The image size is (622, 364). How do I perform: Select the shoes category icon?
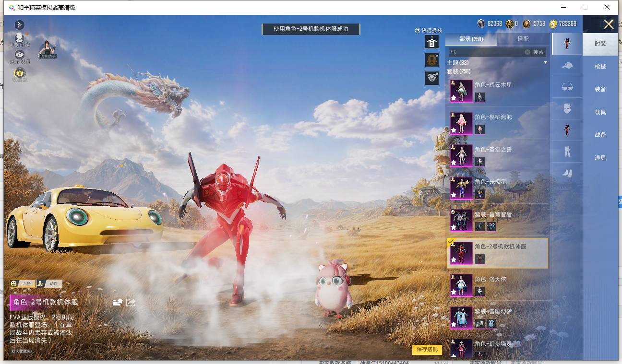[x=567, y=173]
